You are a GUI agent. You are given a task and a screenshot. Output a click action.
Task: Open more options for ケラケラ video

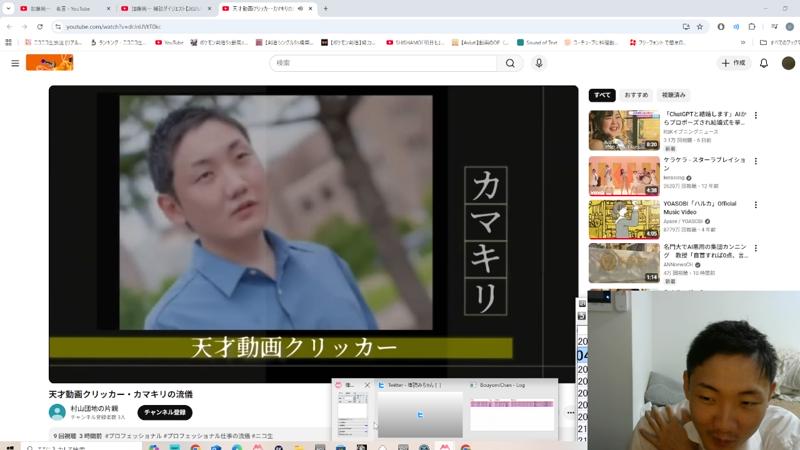click(x=756, y=161)
